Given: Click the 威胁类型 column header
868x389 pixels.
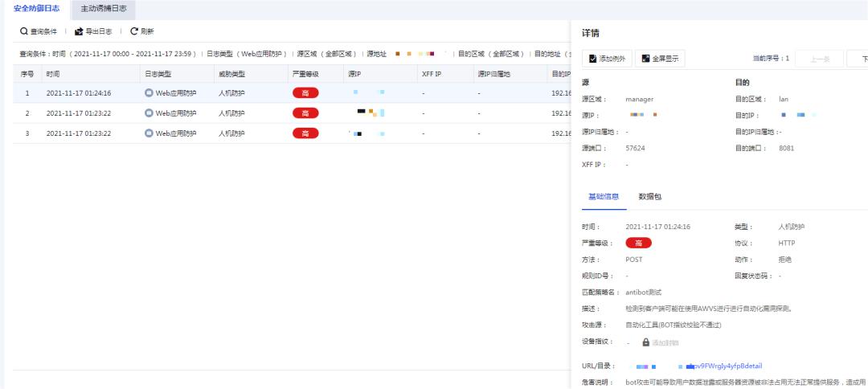Looking at the screenshot, I should 231,73.
